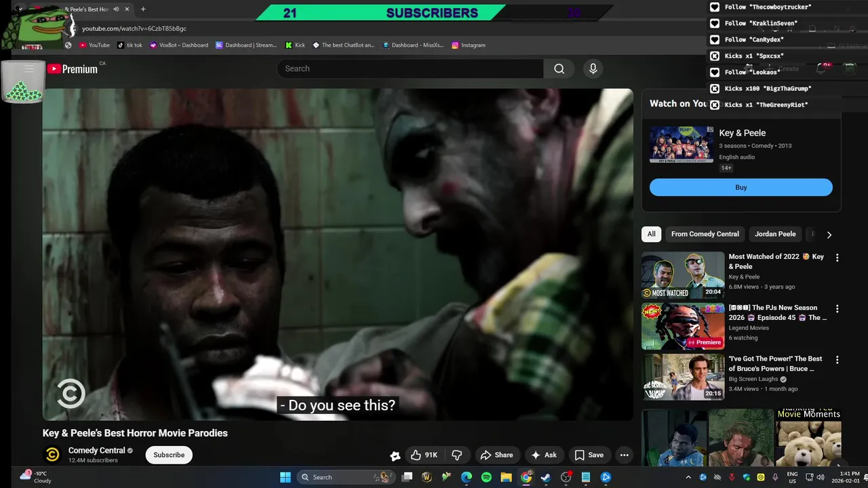Subscribe to Comedy Central channel

pos(169,455)
